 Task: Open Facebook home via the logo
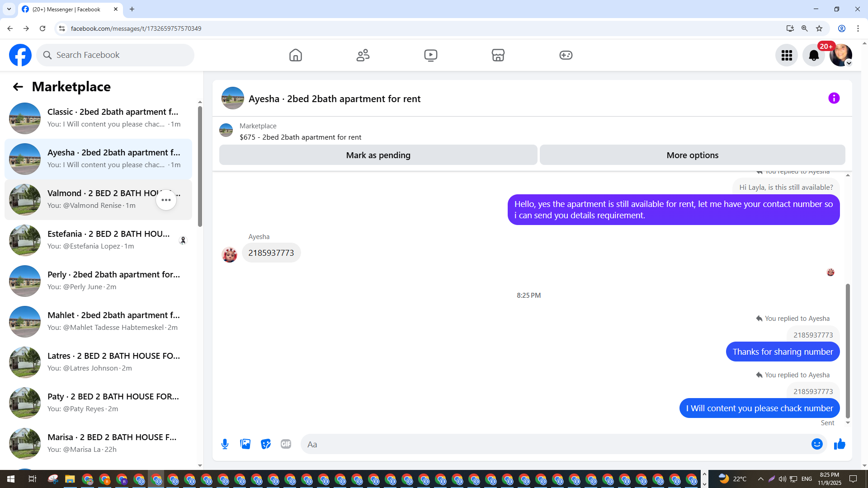tap(20, 55)
